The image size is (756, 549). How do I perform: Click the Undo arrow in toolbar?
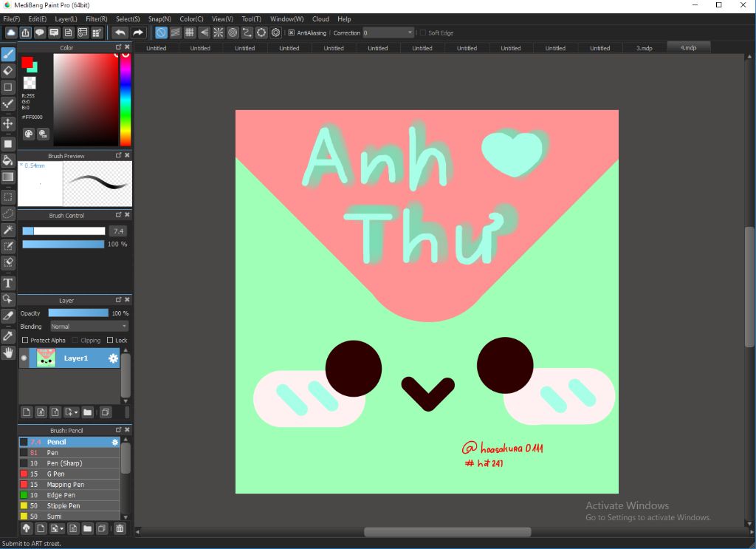click(120, 33)
